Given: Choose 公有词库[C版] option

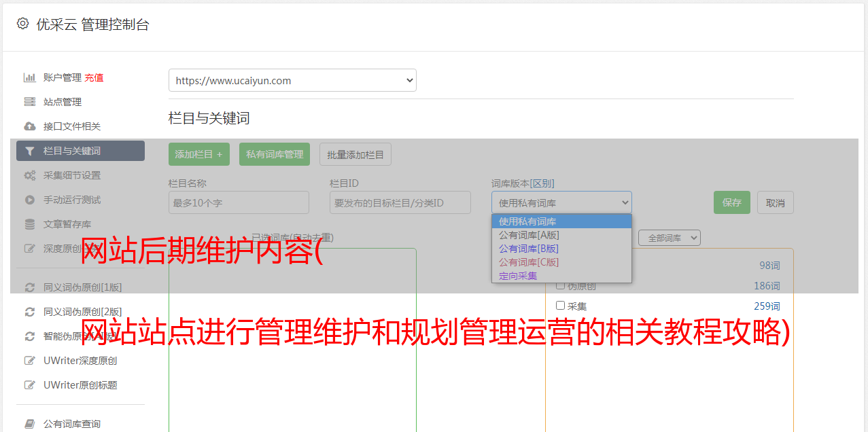Looking at the screenshot, I should [x=561, y=262].
